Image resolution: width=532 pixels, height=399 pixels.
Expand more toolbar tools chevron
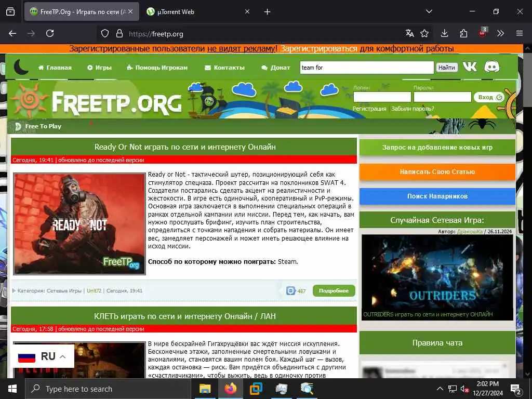[500, 33]
